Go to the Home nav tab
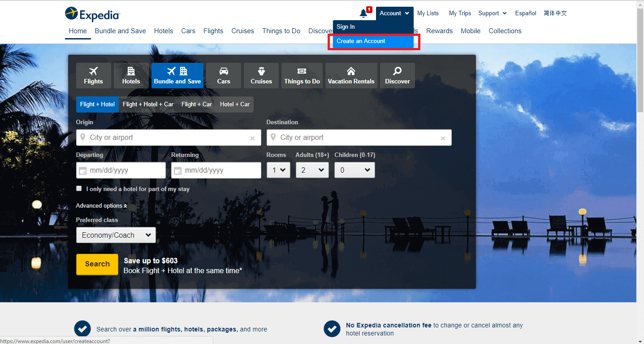Viewport: 644px width, 344px height. (78, 31)
